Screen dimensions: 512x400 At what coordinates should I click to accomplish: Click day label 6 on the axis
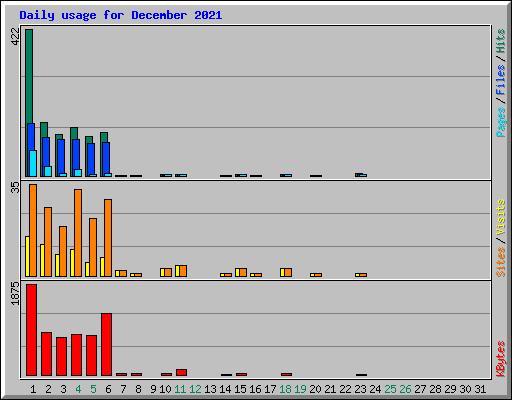pos(108,389)
